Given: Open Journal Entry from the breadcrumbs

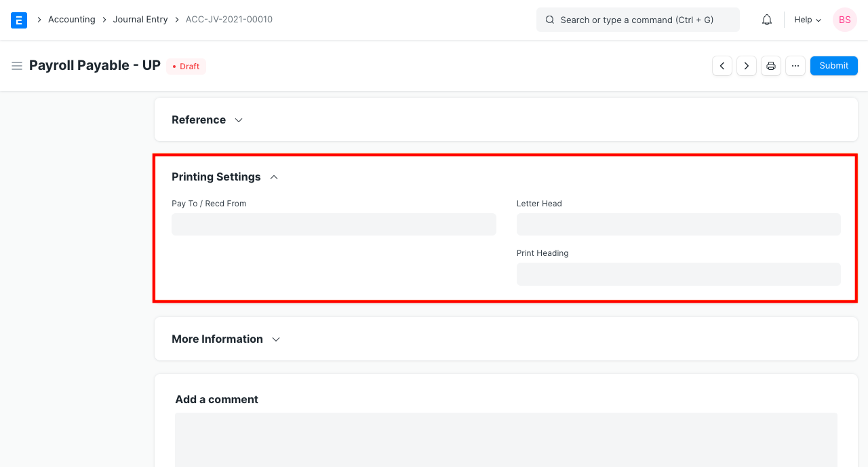Looking at the screenshot, I should pos(140,19).
